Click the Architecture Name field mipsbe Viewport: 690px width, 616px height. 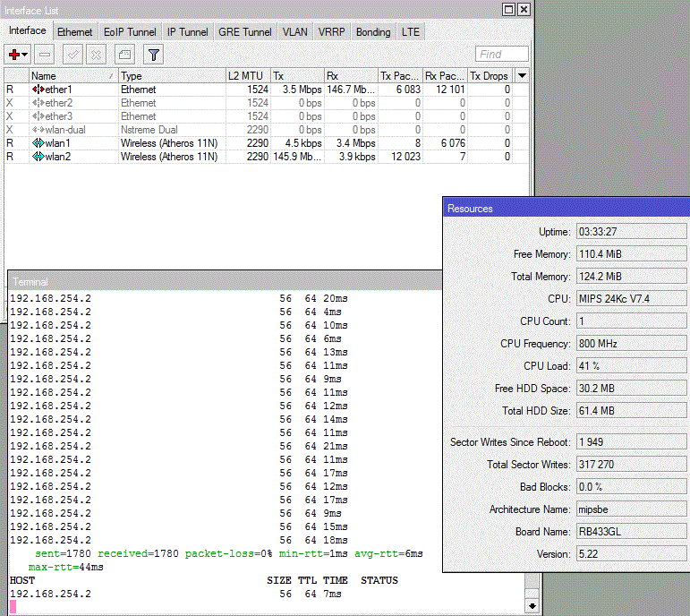tap(631, 509)
